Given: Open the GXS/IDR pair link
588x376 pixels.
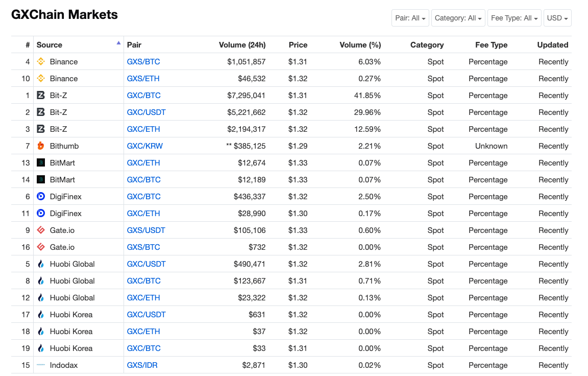Looking at the screenshot, I should click(142, 365).
